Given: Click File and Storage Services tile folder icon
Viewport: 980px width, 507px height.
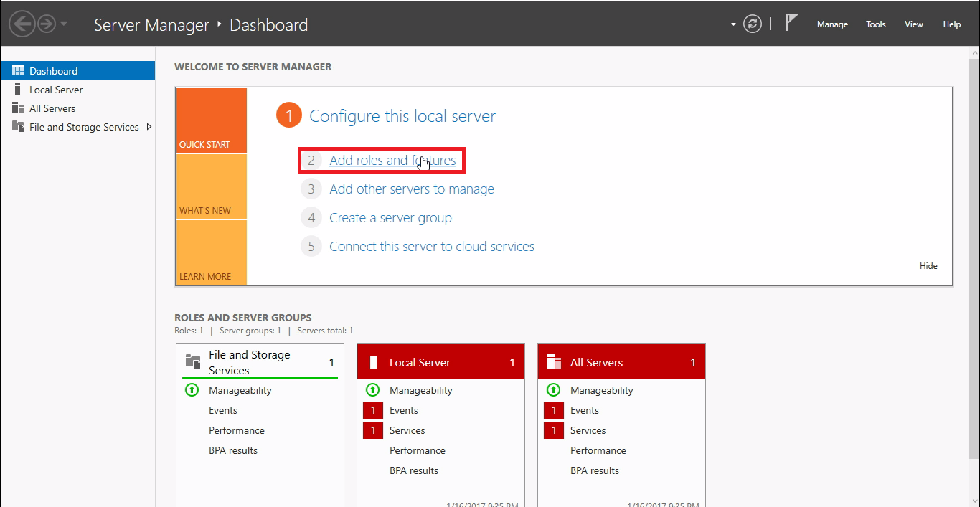Looking at the screenshot, I should (192, 361).
